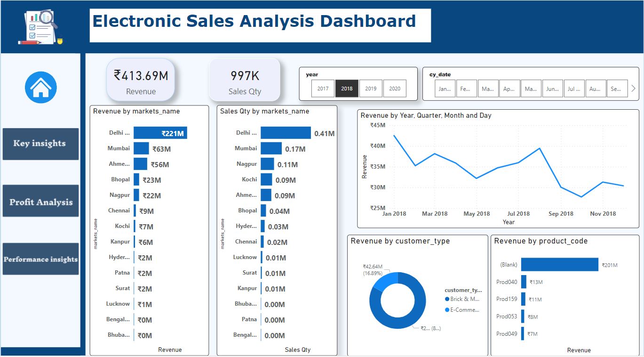Click the Mumbai bar in Sales Qty chart
644x357 pixels.
275,148
